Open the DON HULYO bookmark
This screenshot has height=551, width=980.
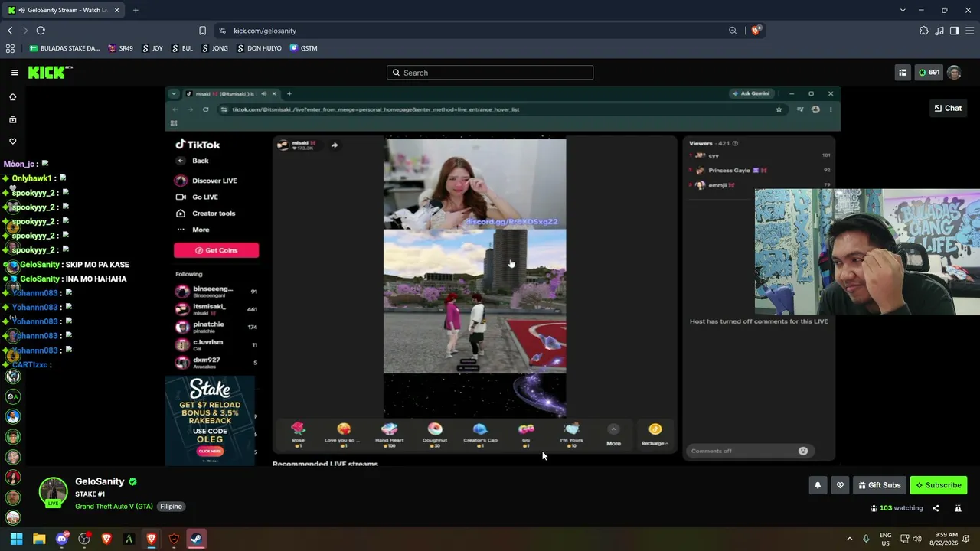click(259, 48)
